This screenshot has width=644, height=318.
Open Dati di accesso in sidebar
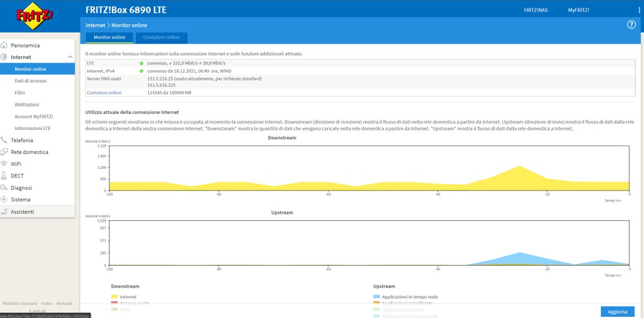point(30,81)
